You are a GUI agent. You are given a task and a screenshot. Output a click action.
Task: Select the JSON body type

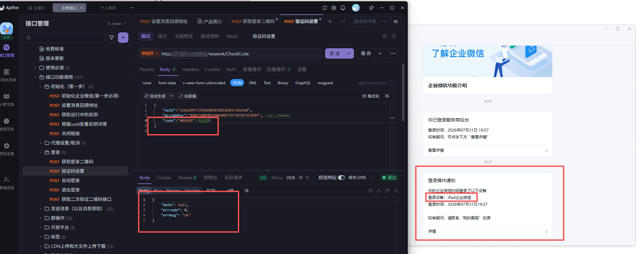click(237, 83)
